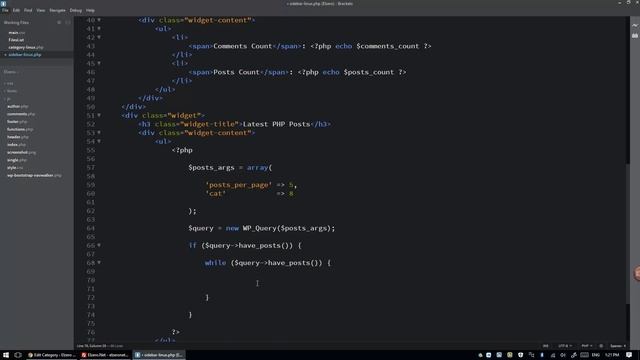Switch to Edit Category browser taskbar window
Image resolution: width=640 pixels, height=360 pixels.
coord(51,355)
